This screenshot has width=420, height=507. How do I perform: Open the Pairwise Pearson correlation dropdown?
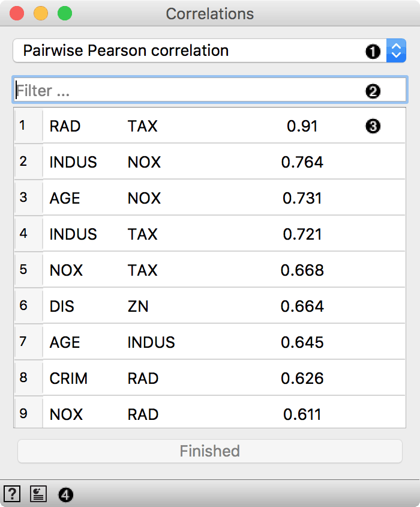coord(198,50)
